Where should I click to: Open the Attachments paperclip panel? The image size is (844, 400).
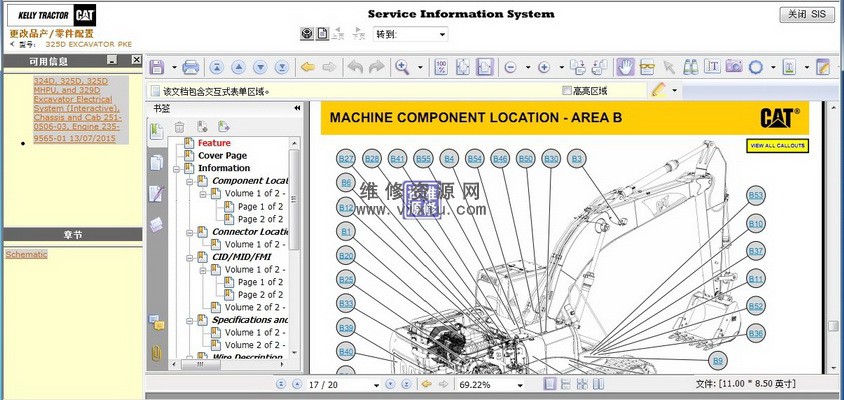[156, 352]
